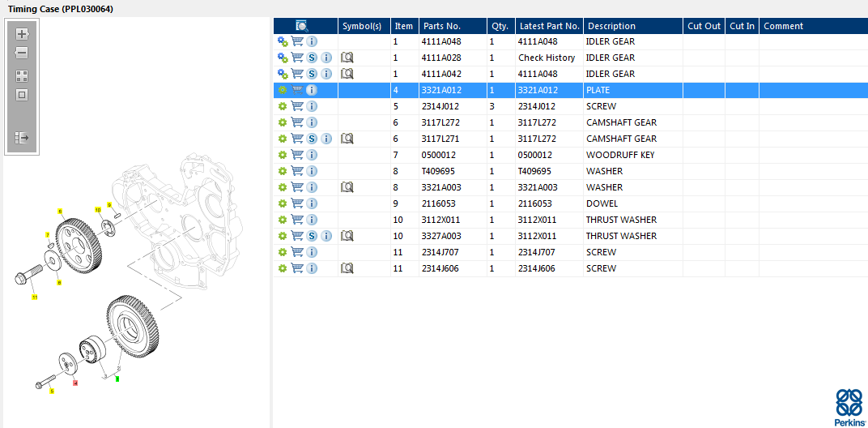
Task: Click the fit-to-window diagram toolbar icon
Action: (22, 95)
